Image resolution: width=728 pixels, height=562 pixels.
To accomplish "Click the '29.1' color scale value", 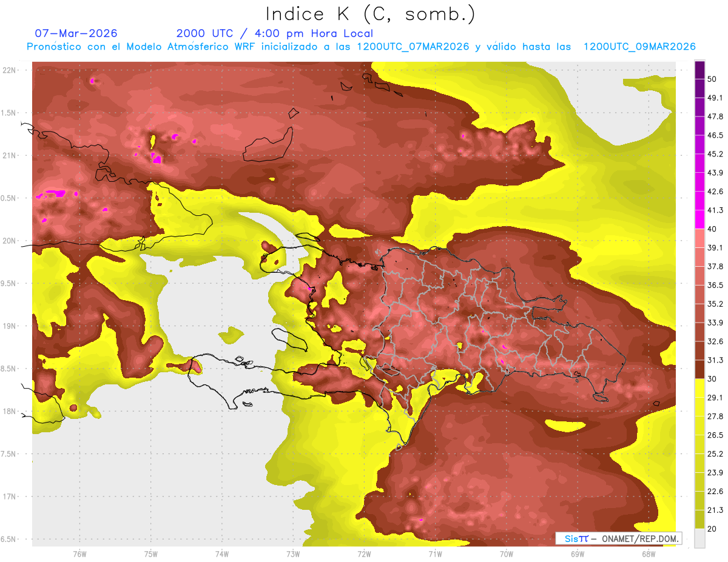I will tap(715, 398).
